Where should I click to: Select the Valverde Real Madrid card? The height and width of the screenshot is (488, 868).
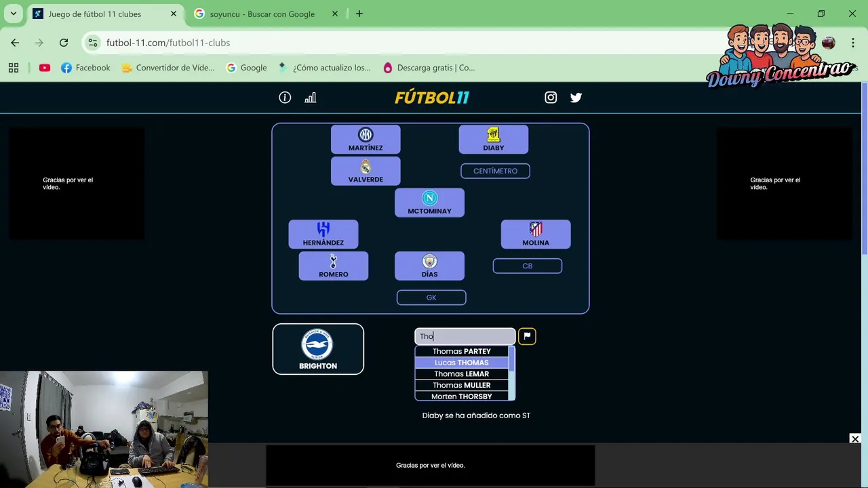[x=366, y=171]
